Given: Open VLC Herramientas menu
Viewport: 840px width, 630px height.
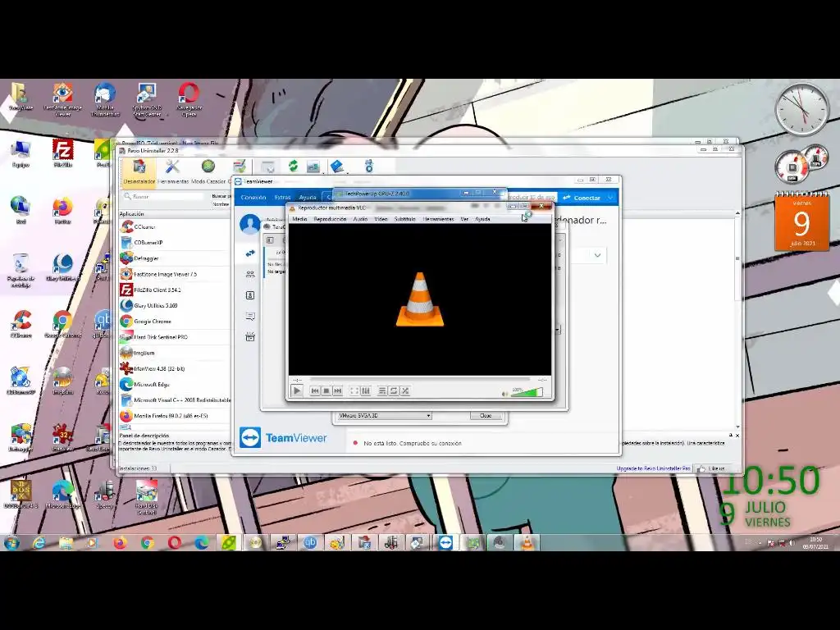Looking at the screenshot, I should click(x=438, y=219).
